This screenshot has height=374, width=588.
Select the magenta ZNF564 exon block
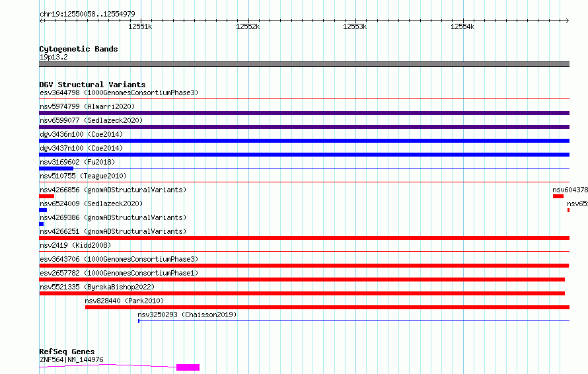pos(188,367)
